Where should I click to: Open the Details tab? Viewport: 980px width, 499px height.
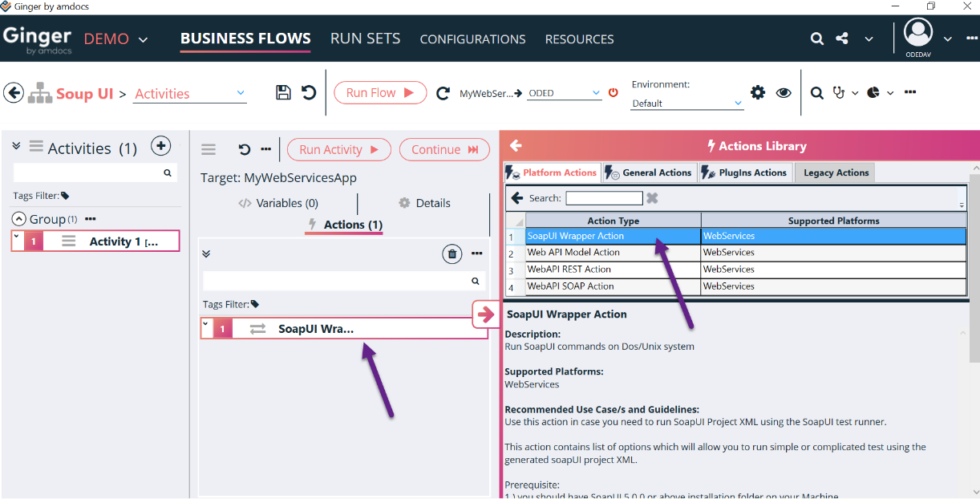(x=424, y=203)
